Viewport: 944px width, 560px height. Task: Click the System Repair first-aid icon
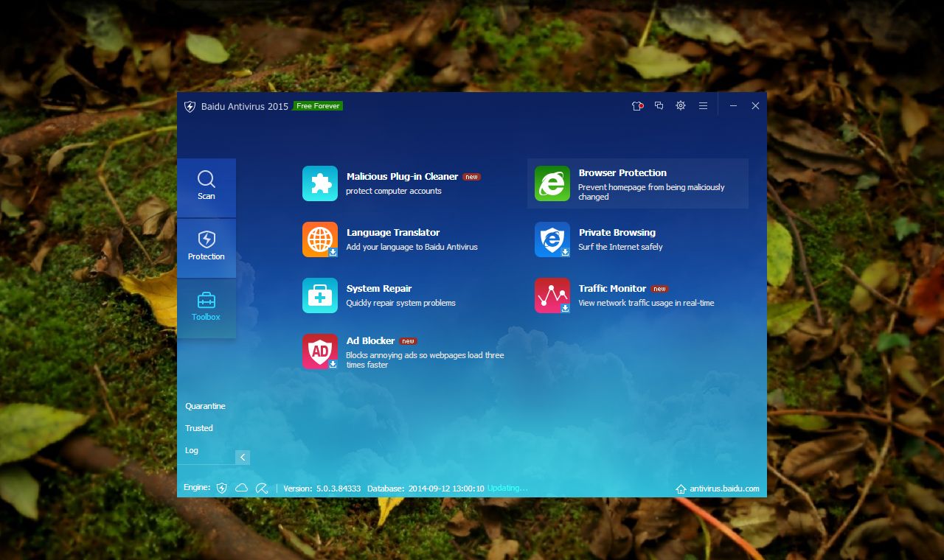320,295
